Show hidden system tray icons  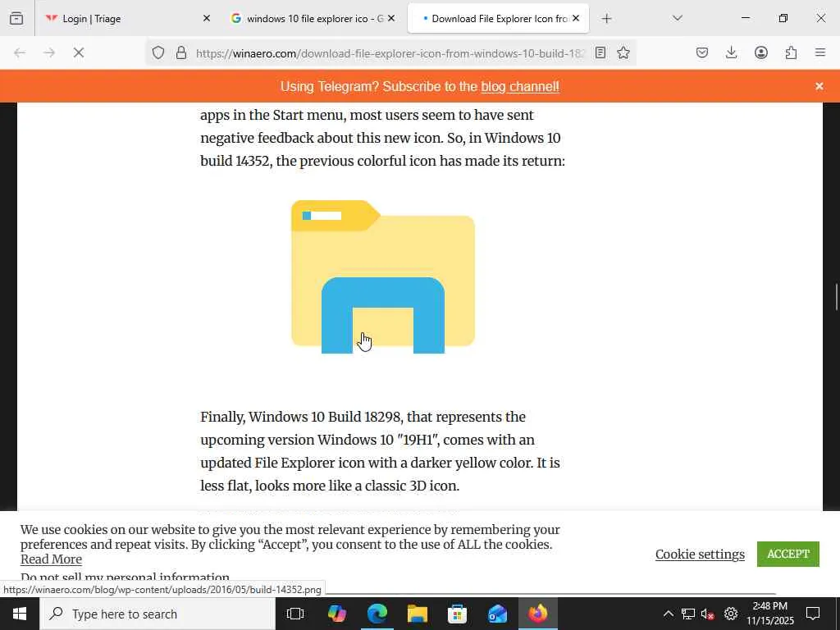[x=668, y=614]
